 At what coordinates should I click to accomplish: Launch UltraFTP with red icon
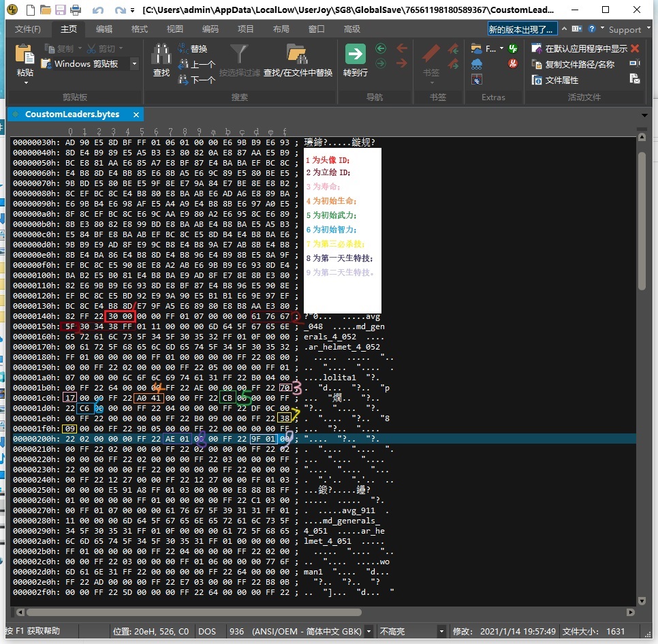pyautogui.click(x=512, y=63)
